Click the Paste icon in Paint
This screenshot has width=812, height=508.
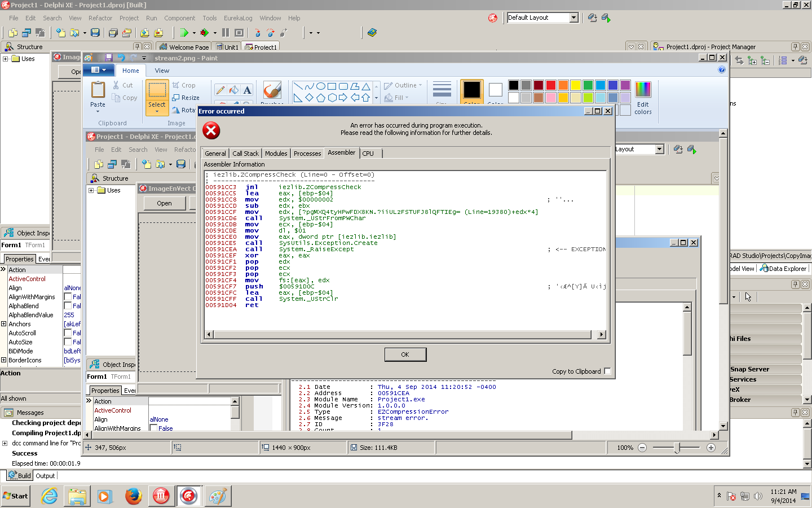pyautogui.click(x=98, y=90)
